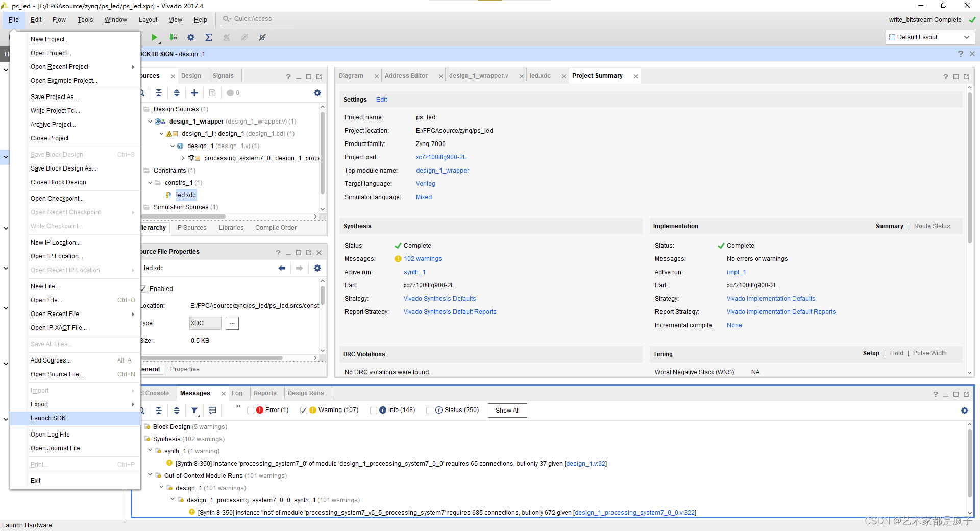Click the Sources panel help question mark
The width and height of the screenshot is (980, 531).
[x=288, y=77]
